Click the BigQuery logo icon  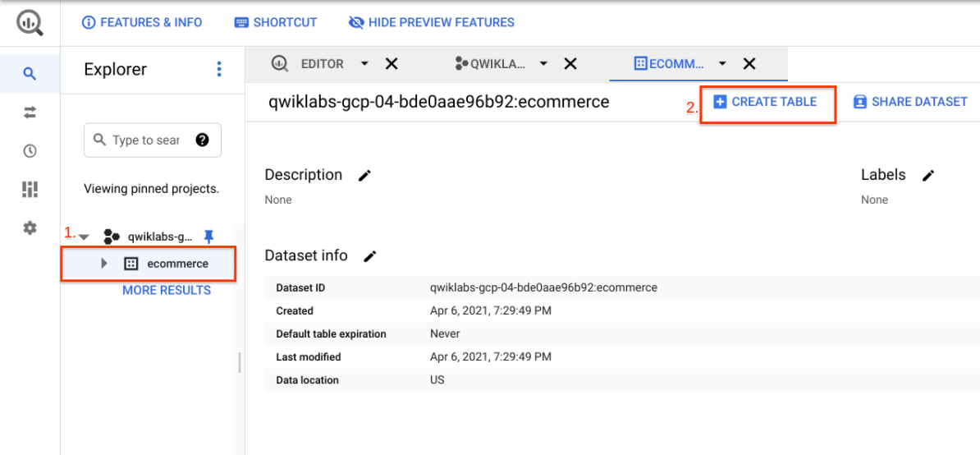30,22
